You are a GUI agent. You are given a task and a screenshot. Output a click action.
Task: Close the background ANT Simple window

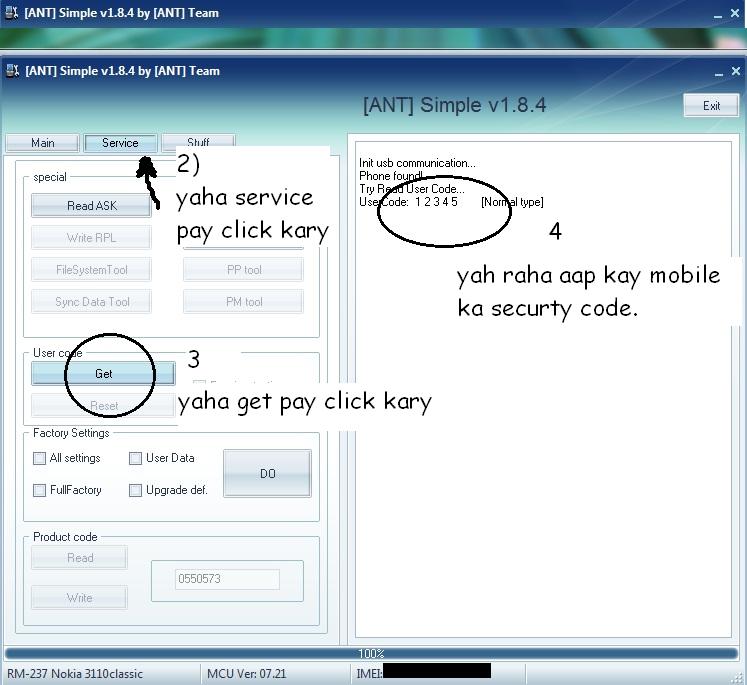pos(735,13)
